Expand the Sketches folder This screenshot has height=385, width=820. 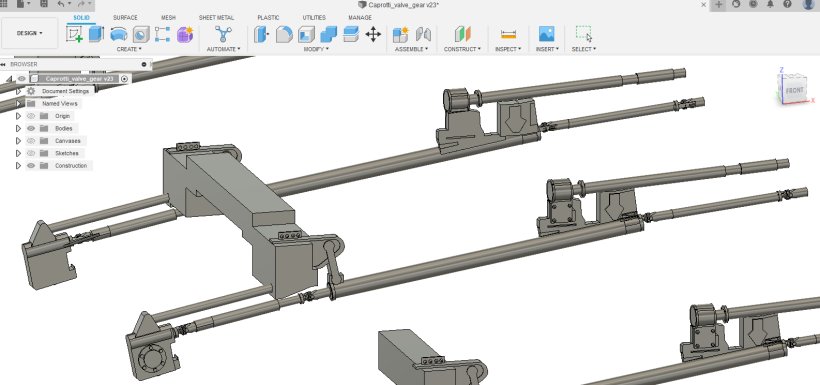[x=18, y=153]
